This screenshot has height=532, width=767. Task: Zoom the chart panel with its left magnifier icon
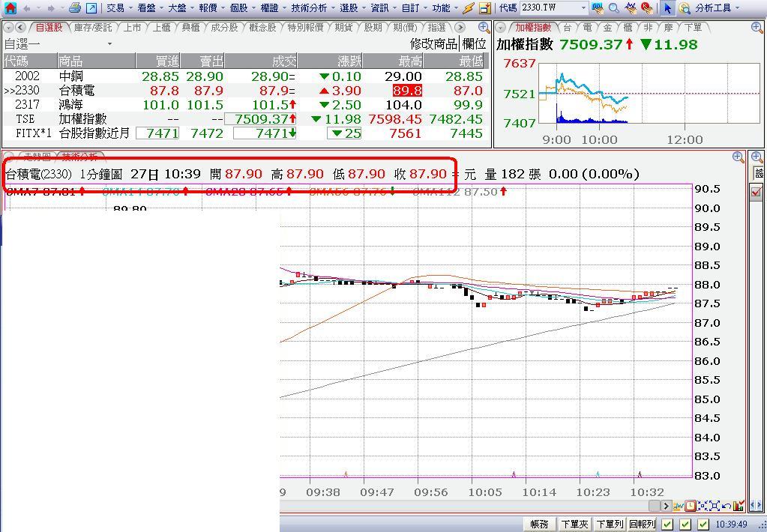tap(739, 157)
